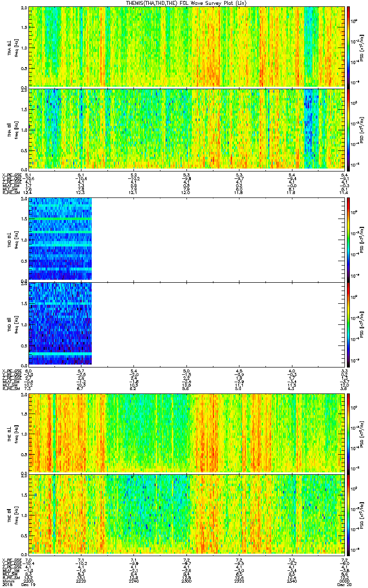Click the '2300' time tick label at bottom
This screenshot has width=368, height=588.
click(x=186, y=581)
